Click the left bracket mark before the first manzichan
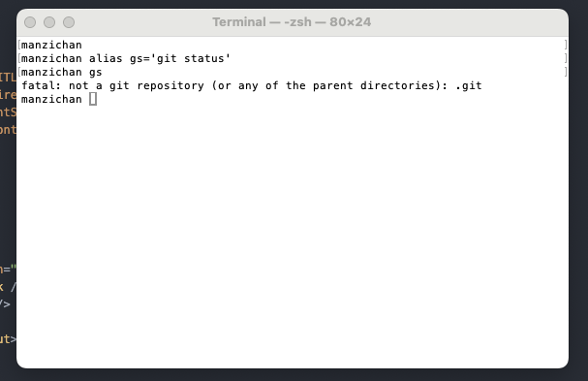This screenshot has height=381, width=588. point(19,45)
